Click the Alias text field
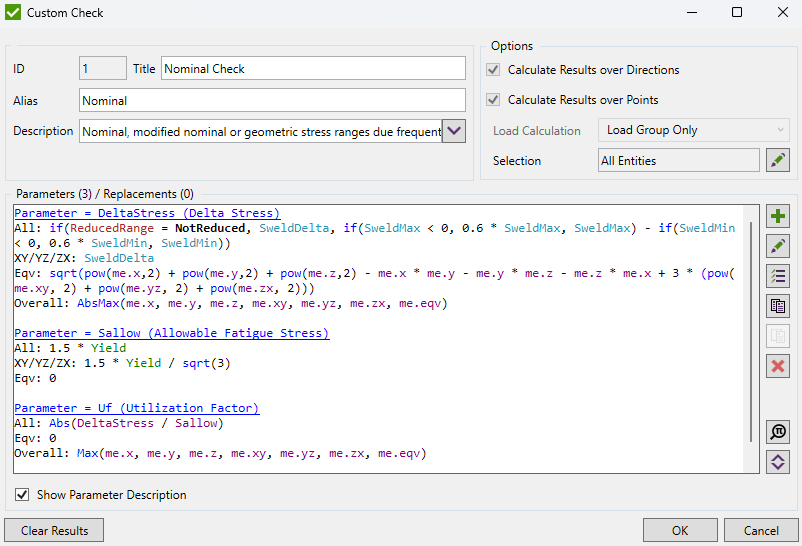Screen dimensions: 802x546 pyautogui.click(x=271, y=100)
